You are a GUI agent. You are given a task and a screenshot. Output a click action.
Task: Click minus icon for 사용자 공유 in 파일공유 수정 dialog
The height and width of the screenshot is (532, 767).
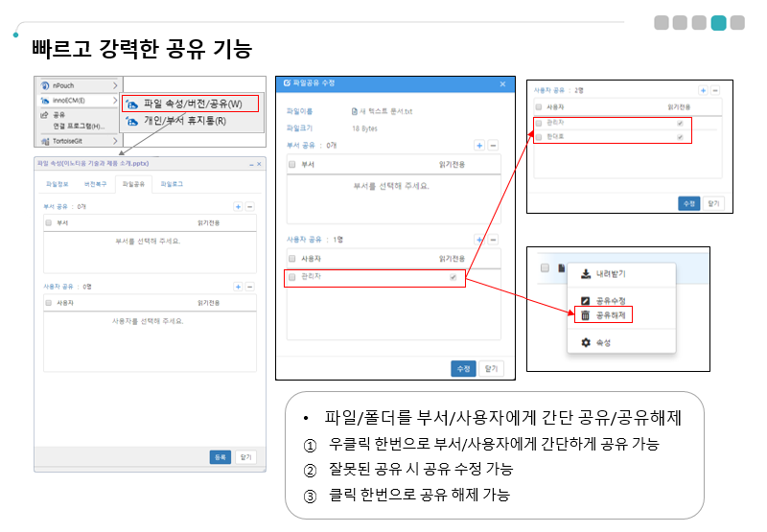[x=493, y=241]
